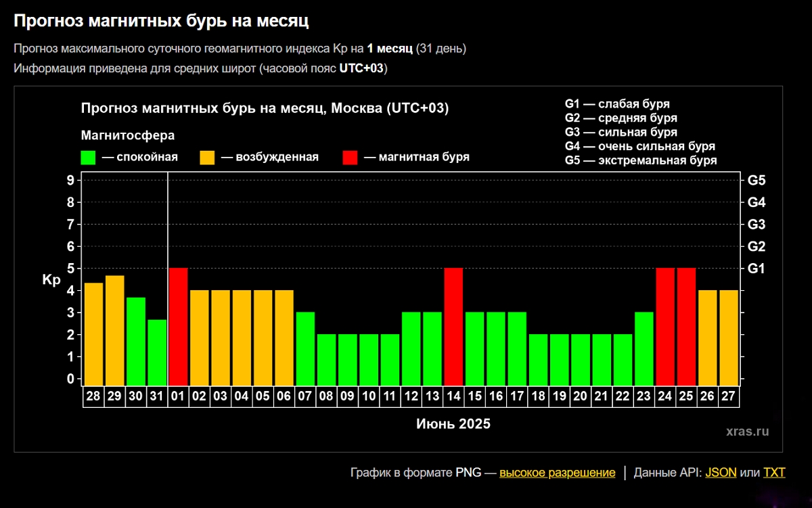Click the green bar for June 07
The height and width of the screenshot is (508, 812).
pyautogui.click(x=305, y=348)
